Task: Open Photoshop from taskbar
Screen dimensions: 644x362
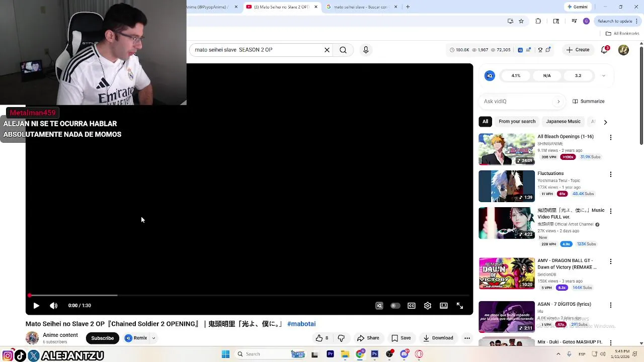Action: (374, 354)
